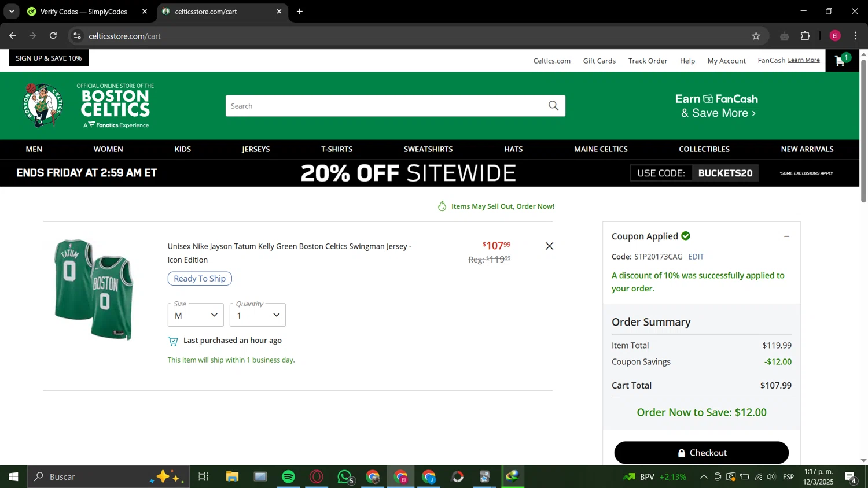Open notification center icon
The height and width of the screenshot is (488, 868).
(x=851, y=477)
